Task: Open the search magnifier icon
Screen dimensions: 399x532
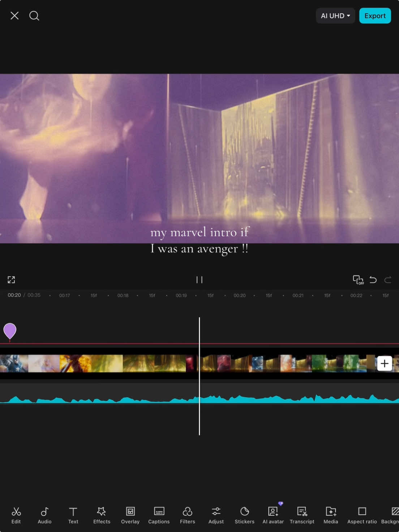Action: point(34,16)
